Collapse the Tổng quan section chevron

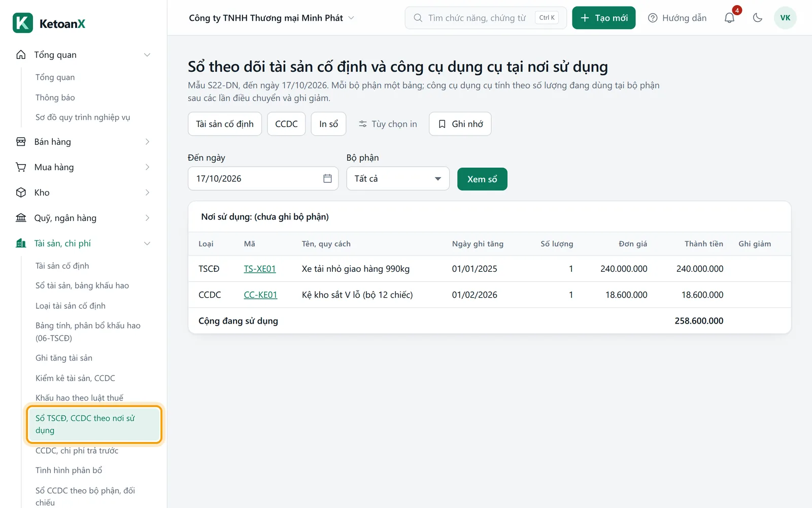pos(147,55)
